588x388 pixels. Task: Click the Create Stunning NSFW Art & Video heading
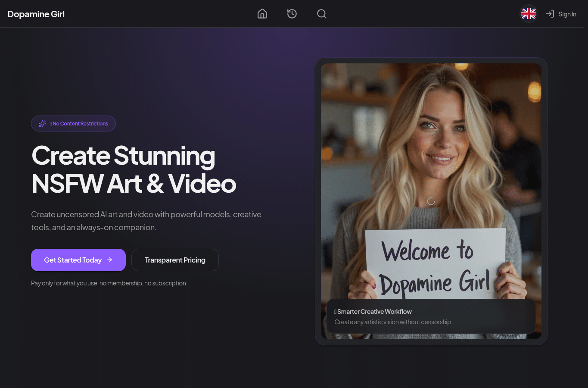(134, 169)
